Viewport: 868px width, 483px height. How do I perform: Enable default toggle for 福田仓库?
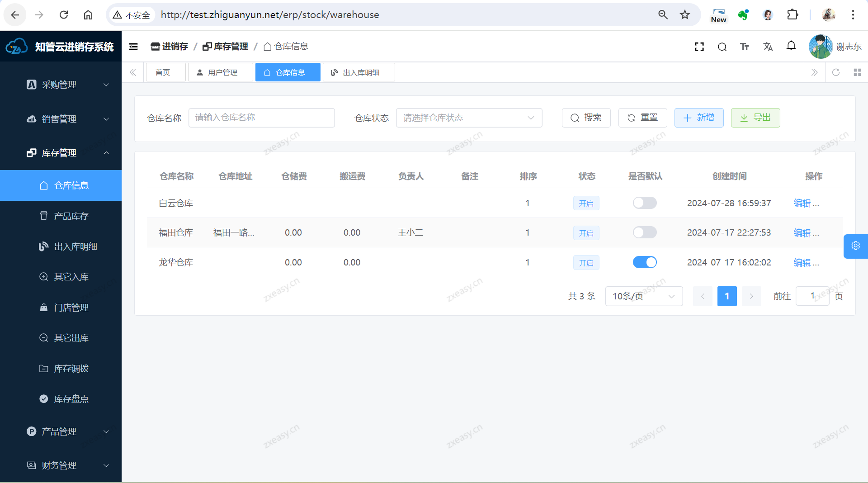[645, 232]
